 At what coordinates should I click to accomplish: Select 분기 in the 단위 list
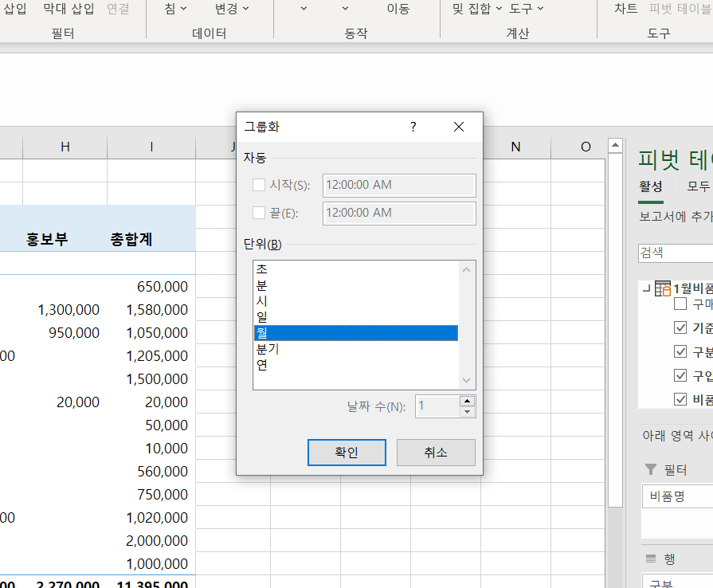[x=268, y=349]
